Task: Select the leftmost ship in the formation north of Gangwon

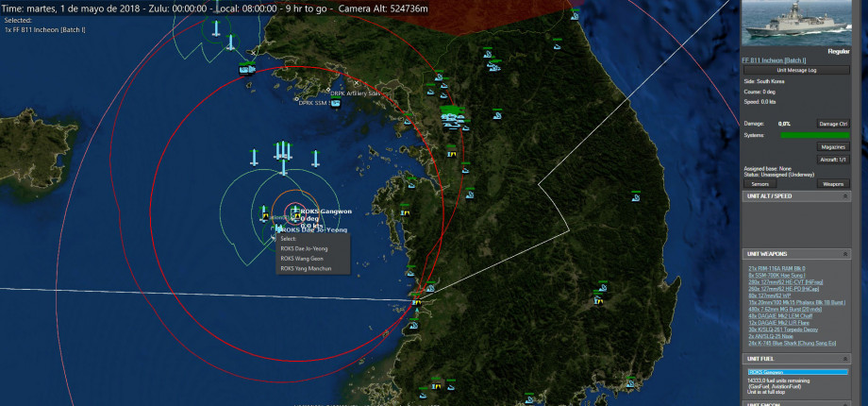Action: point(254,158)
